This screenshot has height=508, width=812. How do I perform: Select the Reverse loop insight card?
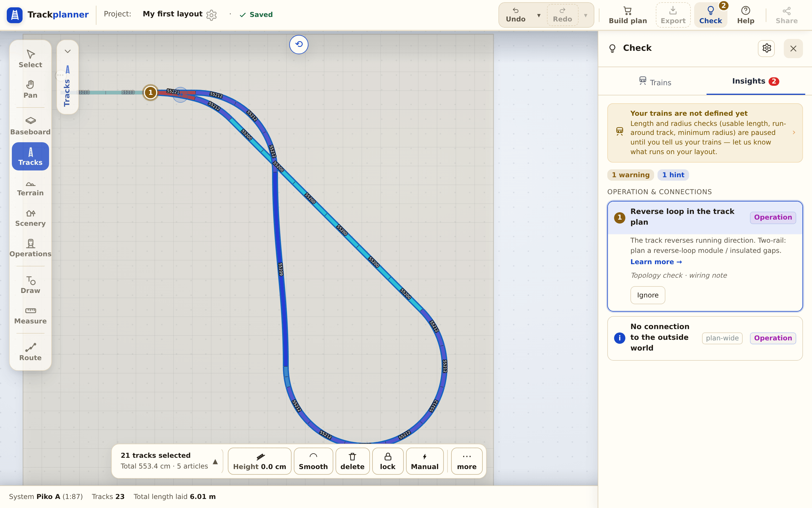click(705, 217)
